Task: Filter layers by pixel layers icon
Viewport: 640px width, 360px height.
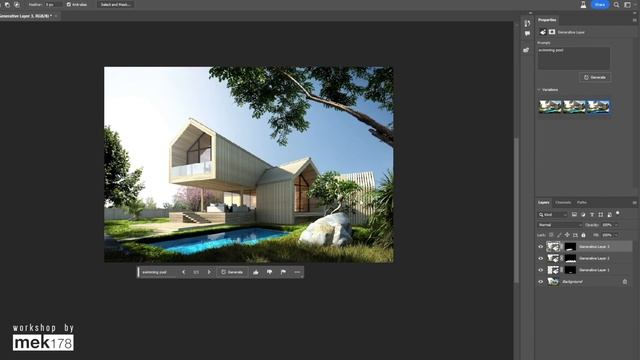Action: pos(574,214)
